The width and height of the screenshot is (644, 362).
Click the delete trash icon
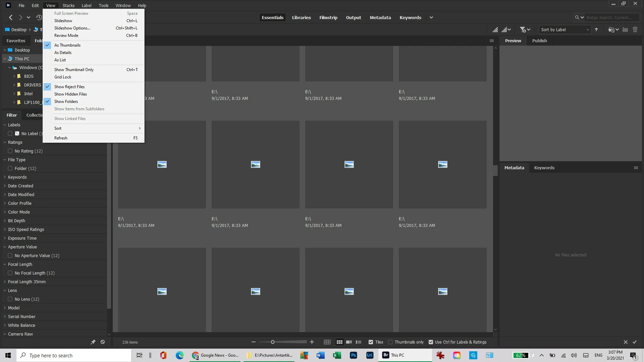pyautogui.click(x=635, y=30)
